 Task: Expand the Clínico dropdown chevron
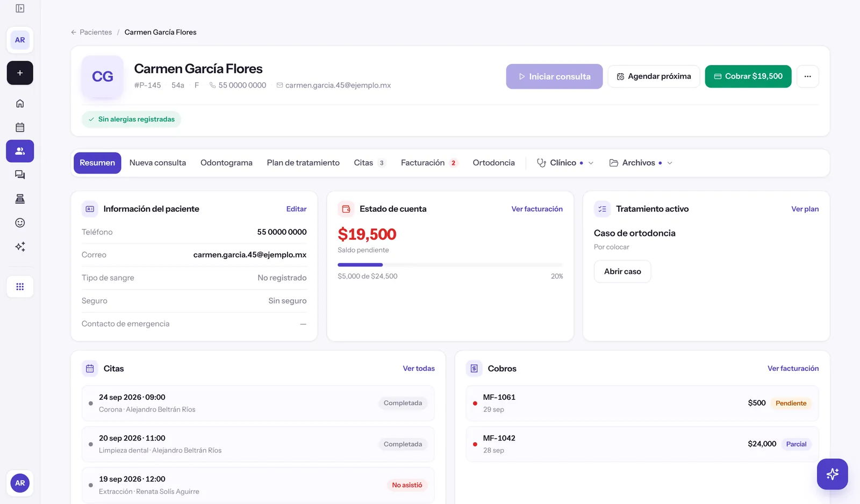591,163
